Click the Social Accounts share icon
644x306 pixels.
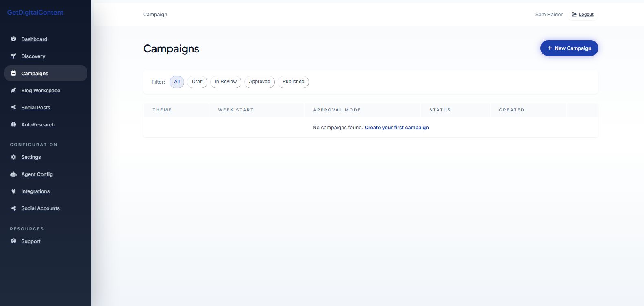pyautogui.click(x=13, y=208)
